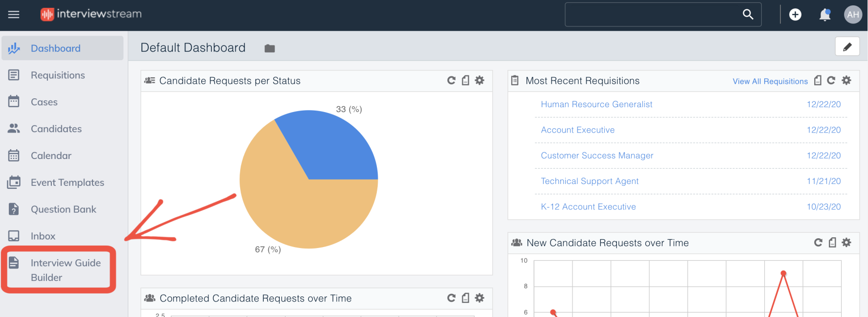Refresh the Completed Candidate Requests over Time widget

[x=451, y=298]
